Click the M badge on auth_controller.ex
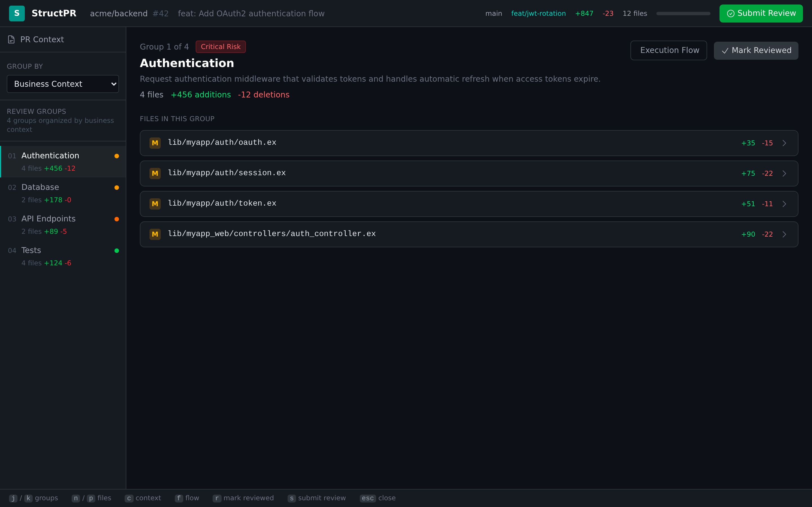812x507 pixels. click(x=155, y=234)
